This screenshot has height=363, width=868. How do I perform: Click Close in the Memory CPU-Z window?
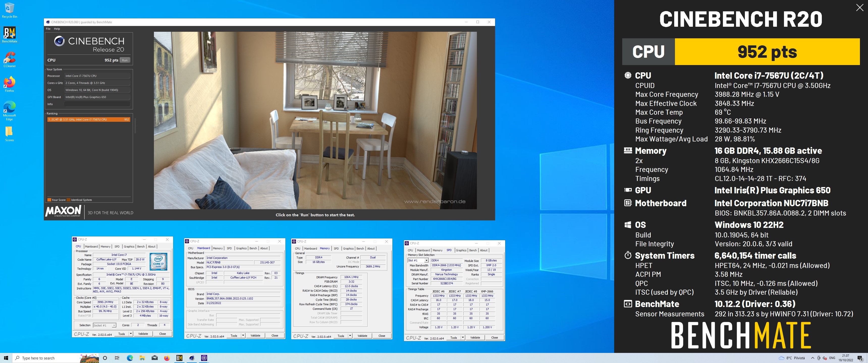click(382, 336)
